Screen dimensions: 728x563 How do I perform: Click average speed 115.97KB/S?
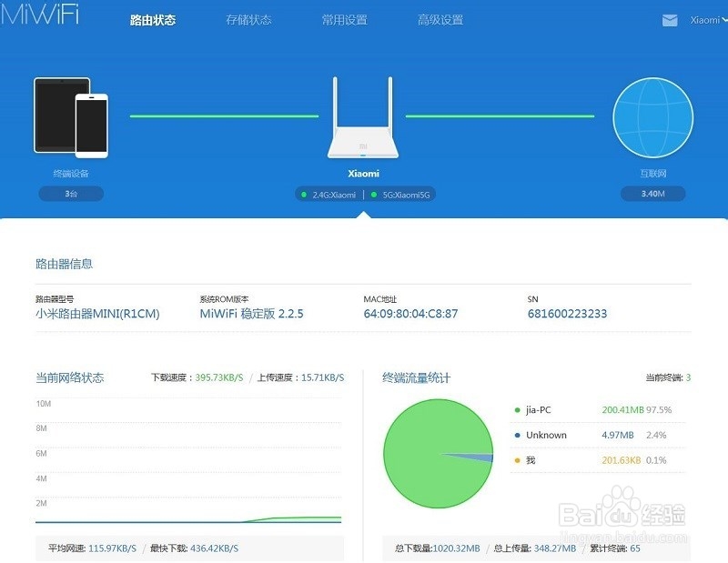(x=112, y=548)
